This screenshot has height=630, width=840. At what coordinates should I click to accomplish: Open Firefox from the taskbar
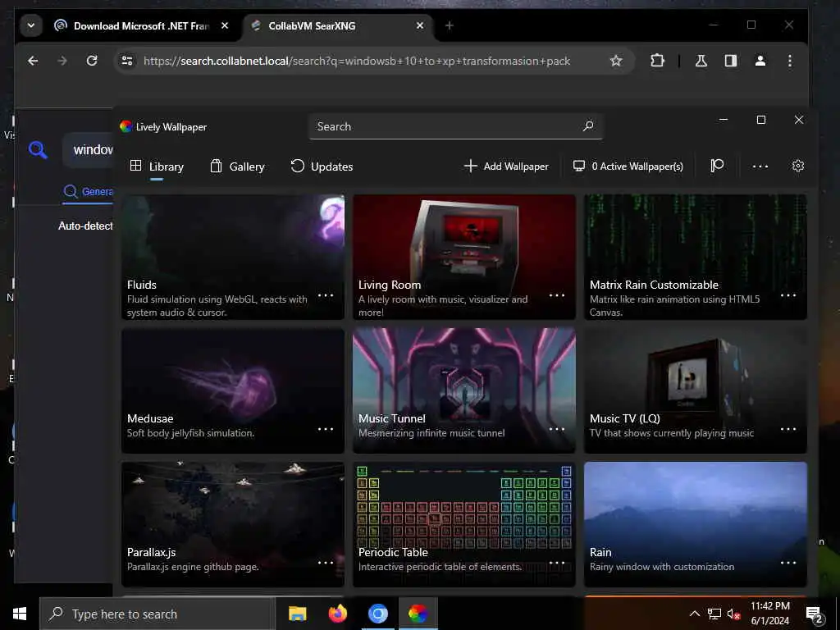click(337, 614)
